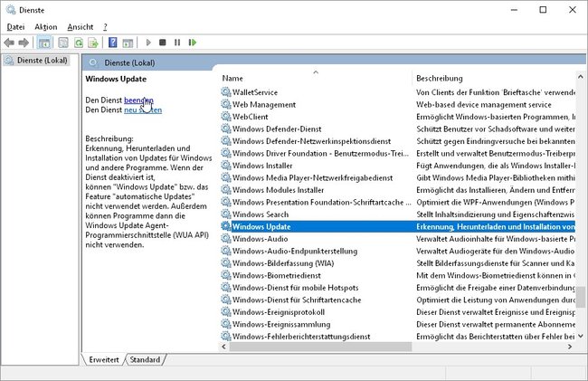Click the gear icon of the Web Management row
The width and height of the screenshot is (588, 381).
(226, 104)
